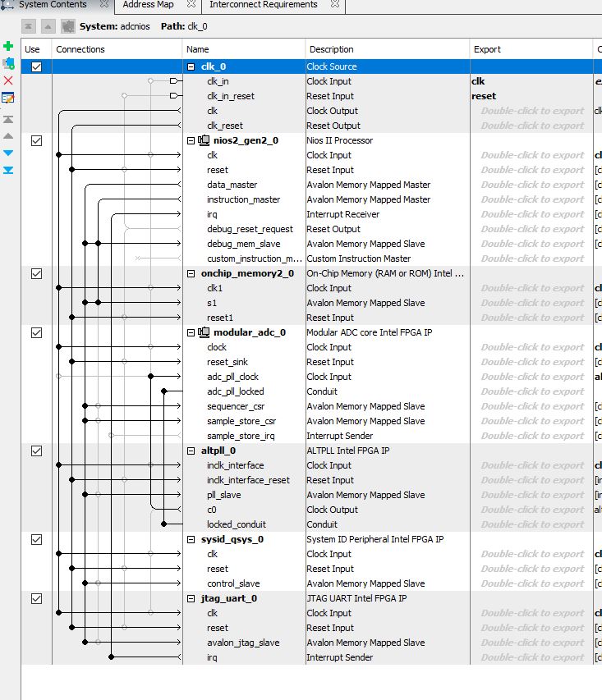602x700 pixels.
Task: Select the pll_slave interface row
Action: (x=224, y=495)
